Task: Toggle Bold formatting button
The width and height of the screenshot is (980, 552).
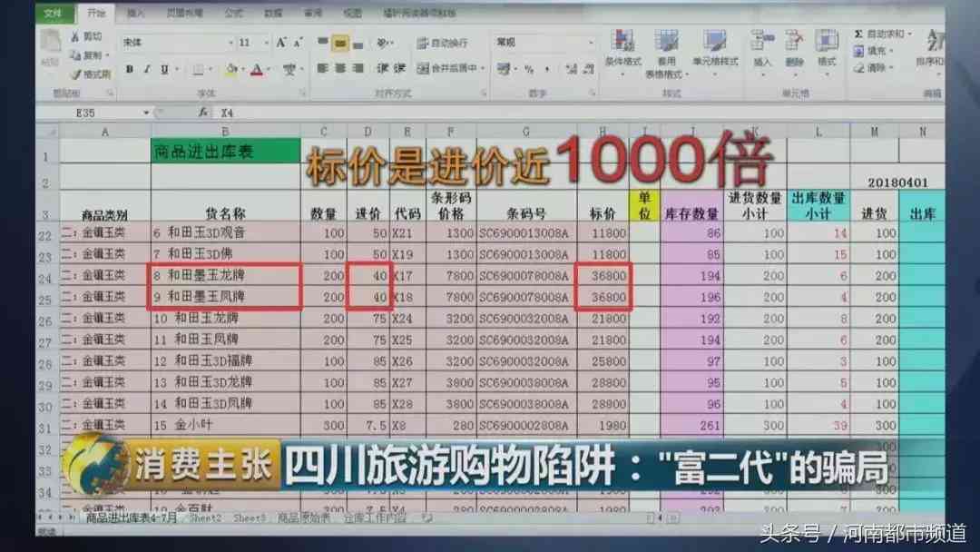Action: [x=130, y=69]
